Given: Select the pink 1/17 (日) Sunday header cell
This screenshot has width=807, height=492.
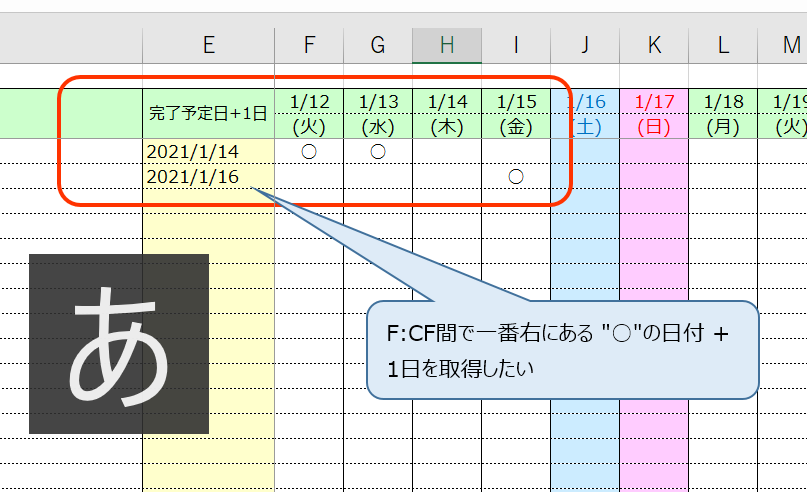Looking at the screenshot, I should pos(654,114).
